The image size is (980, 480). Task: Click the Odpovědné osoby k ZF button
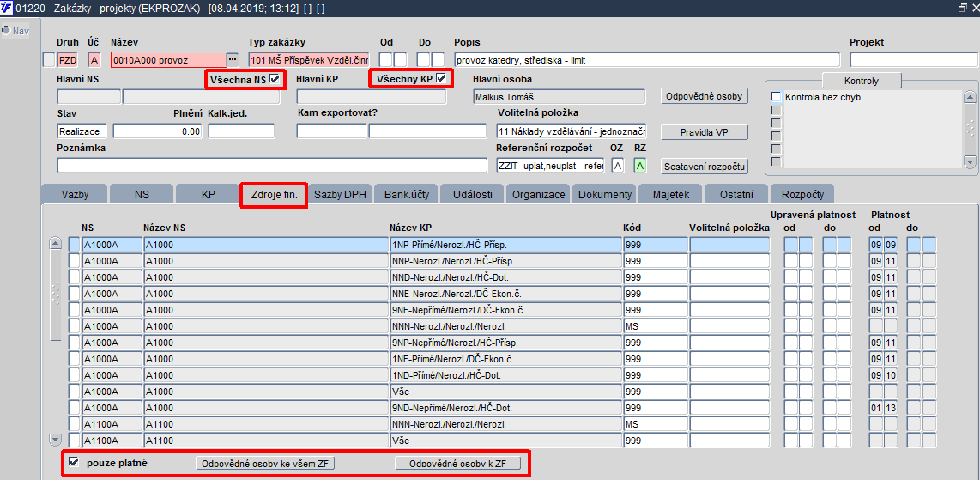pos(457,463)
